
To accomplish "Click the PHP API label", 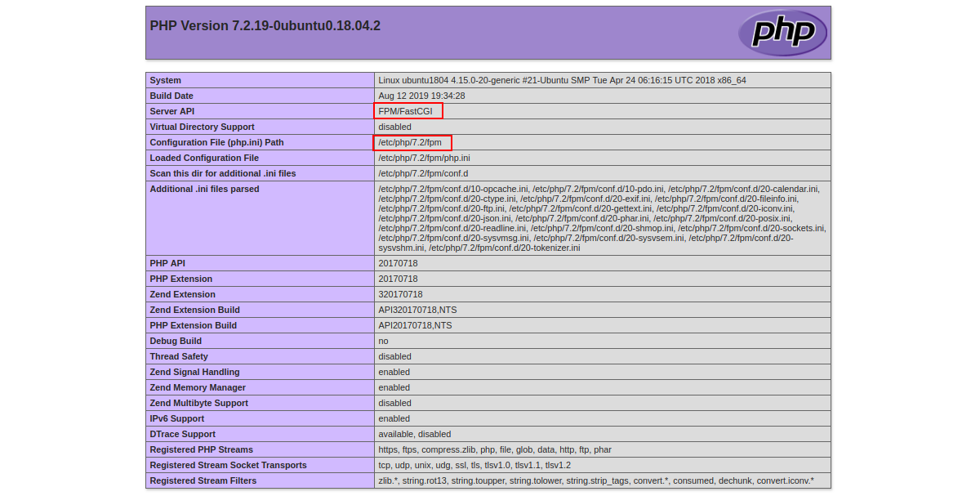I will 167,263.
